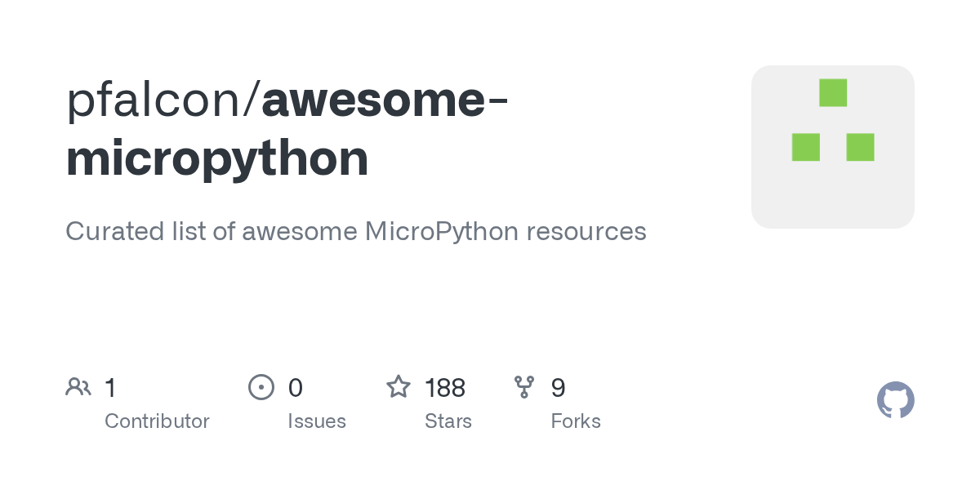This screenshot has height=490, width=980.
Task: Click the issues count "0"
Action: pyautogui.click(x=295, y=388)
